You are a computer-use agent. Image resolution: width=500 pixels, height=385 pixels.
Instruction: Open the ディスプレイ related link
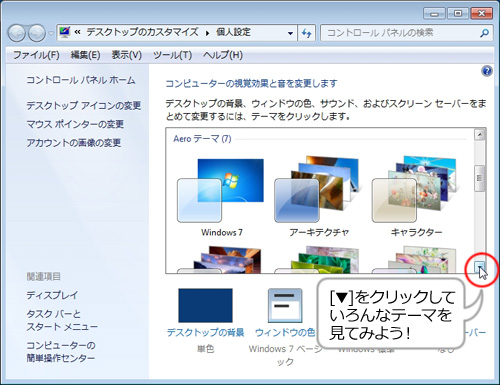[52, 295]
